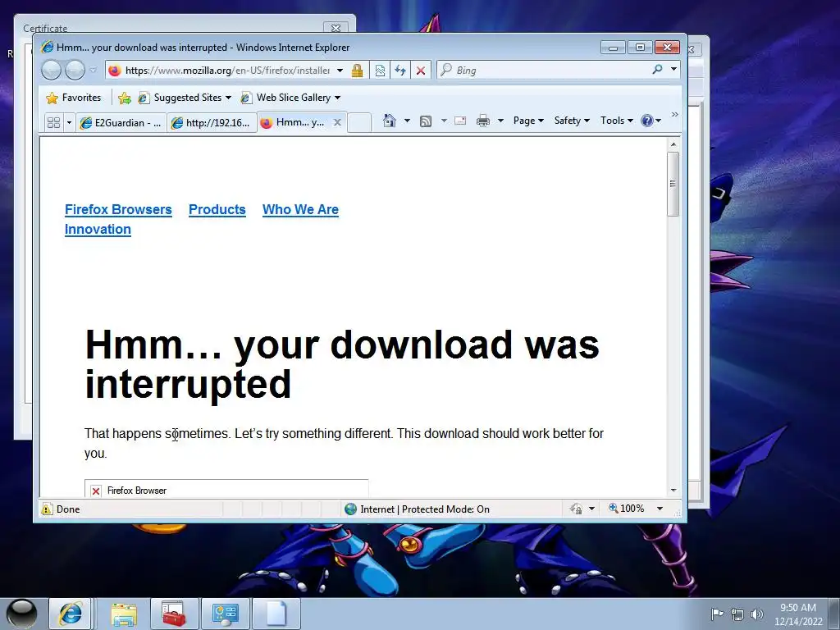Click Internet Protected Mode status text
The image size is (840, 630).
pyautogui.click(x=425, y=509)
